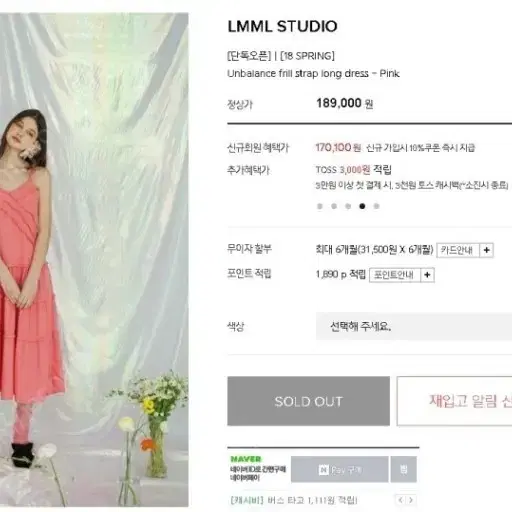Open the cashback bus promotion link
Image resolution: width=512 pixels, height=512 pixels.
click(x=294, y=500)
